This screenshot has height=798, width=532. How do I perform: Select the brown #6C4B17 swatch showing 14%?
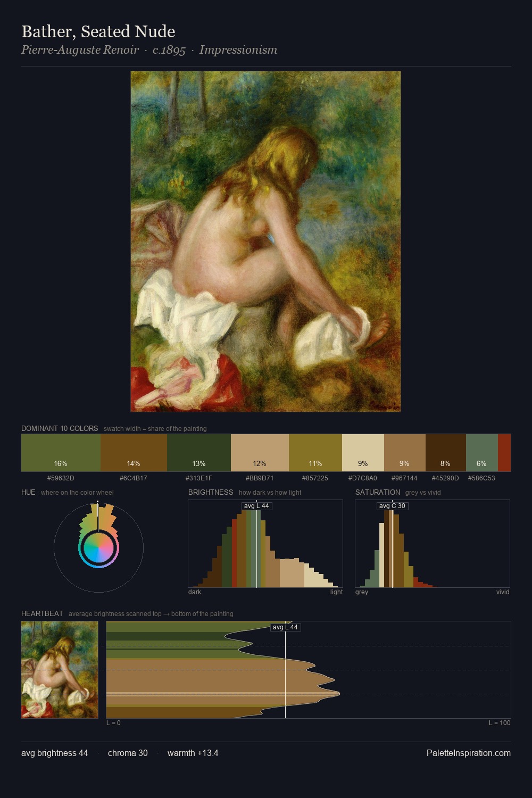[x=134, y=453]
